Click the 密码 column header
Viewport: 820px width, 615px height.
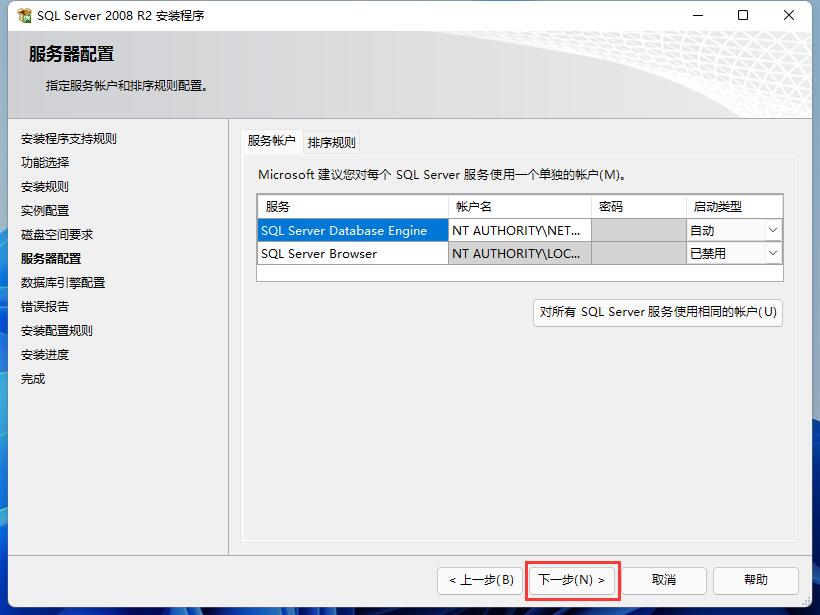coord(639,207)
